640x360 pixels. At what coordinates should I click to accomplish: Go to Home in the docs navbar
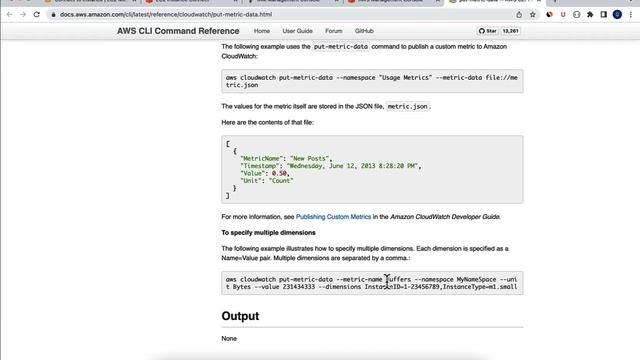click(262, 31)
